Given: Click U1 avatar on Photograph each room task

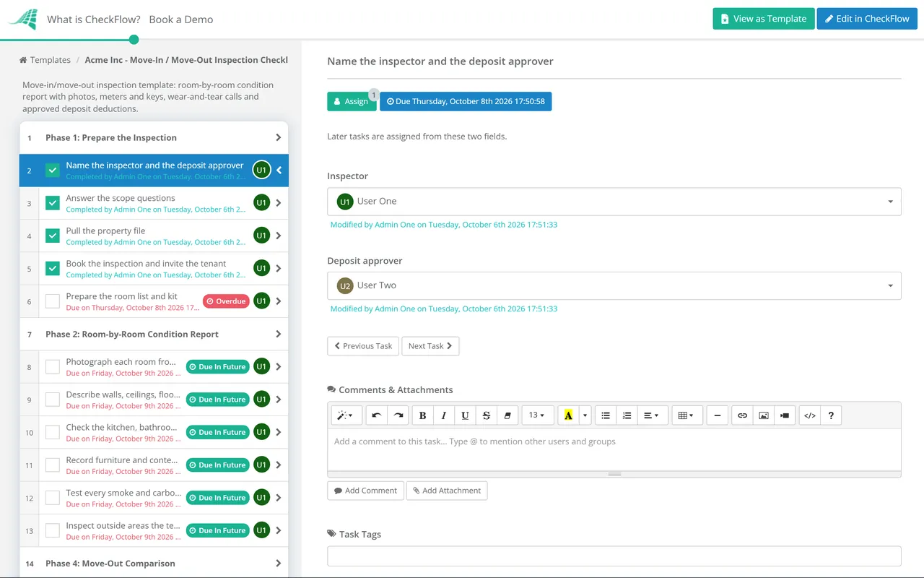Looking at the screenshot, I should tap(261, 366).
